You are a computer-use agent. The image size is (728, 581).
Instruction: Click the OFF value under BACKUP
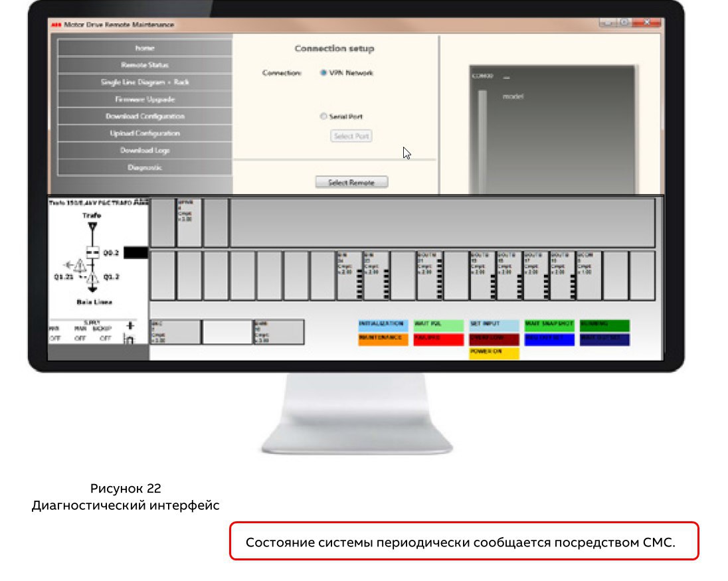[x=106, y=338]
